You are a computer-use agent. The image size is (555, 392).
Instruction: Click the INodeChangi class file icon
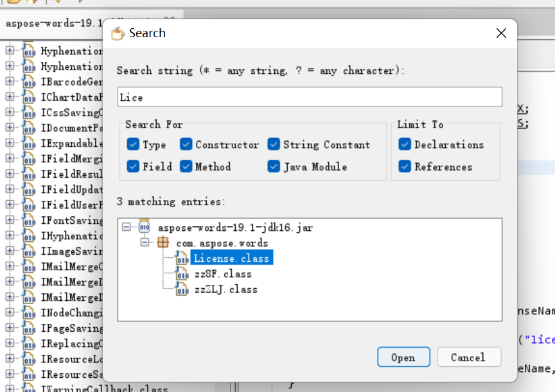click(x=29, y=312)
